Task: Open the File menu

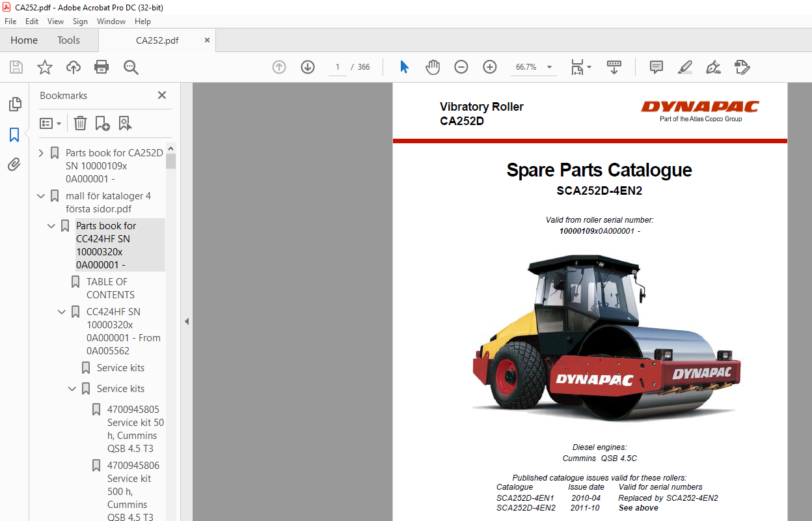Action: pos(10,21)
